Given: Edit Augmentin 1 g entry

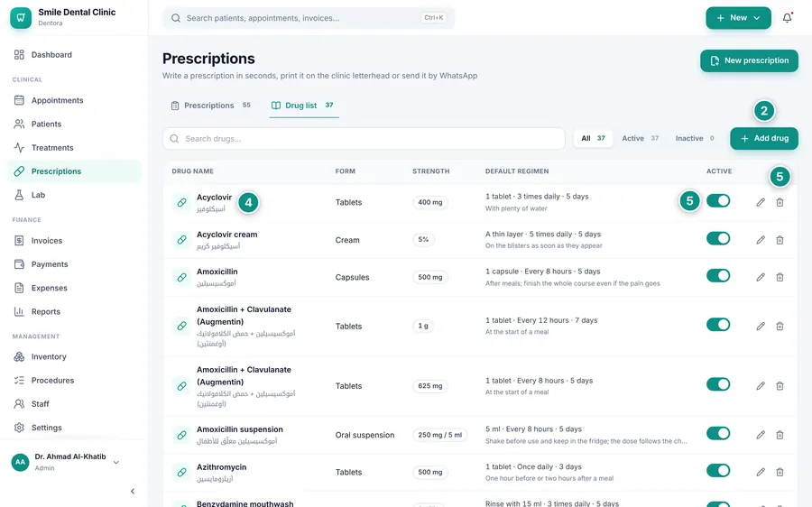Looking at the screenshot, I should [761, 327].
